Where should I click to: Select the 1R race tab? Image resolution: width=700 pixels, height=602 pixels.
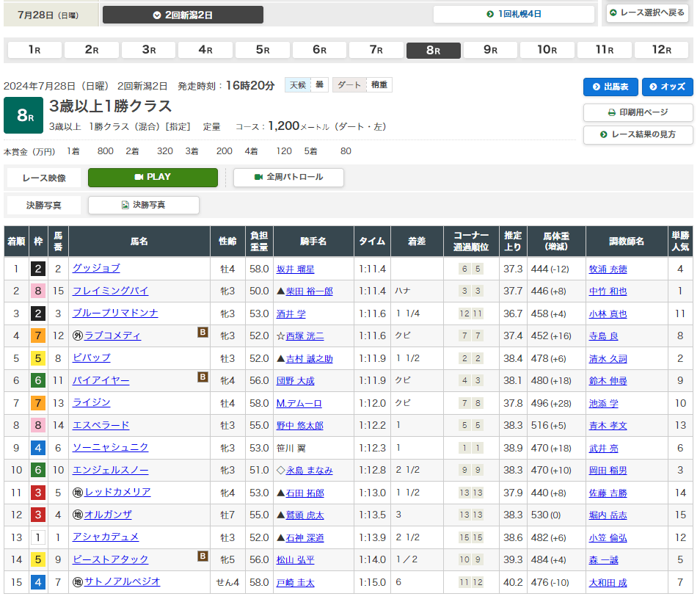(x=34, y=50)
